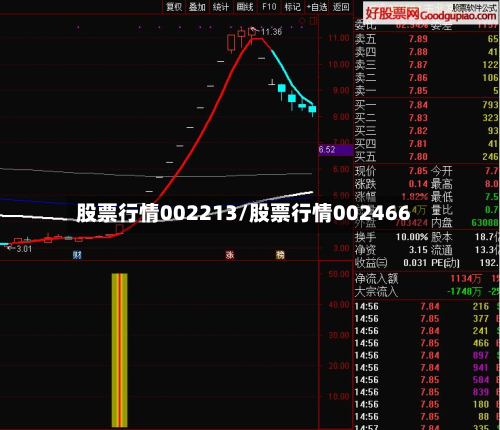Screen dimensions: 500x430
Task: Click the 11.00 price axis label
Action: click(338, 38)
